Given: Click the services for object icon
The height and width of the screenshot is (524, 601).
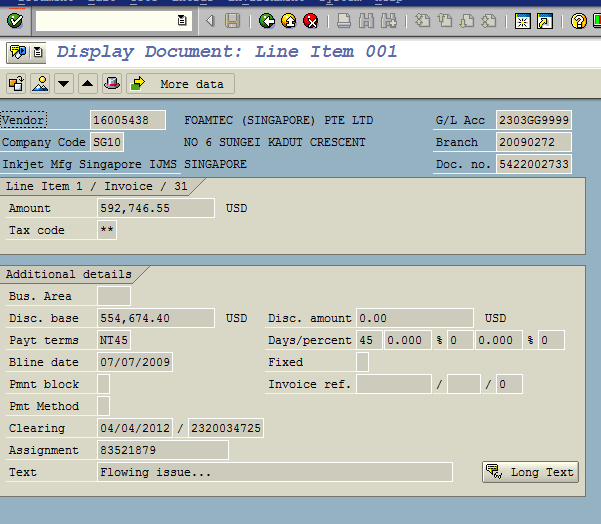Looking at the screenshot, I should (18, 52).
